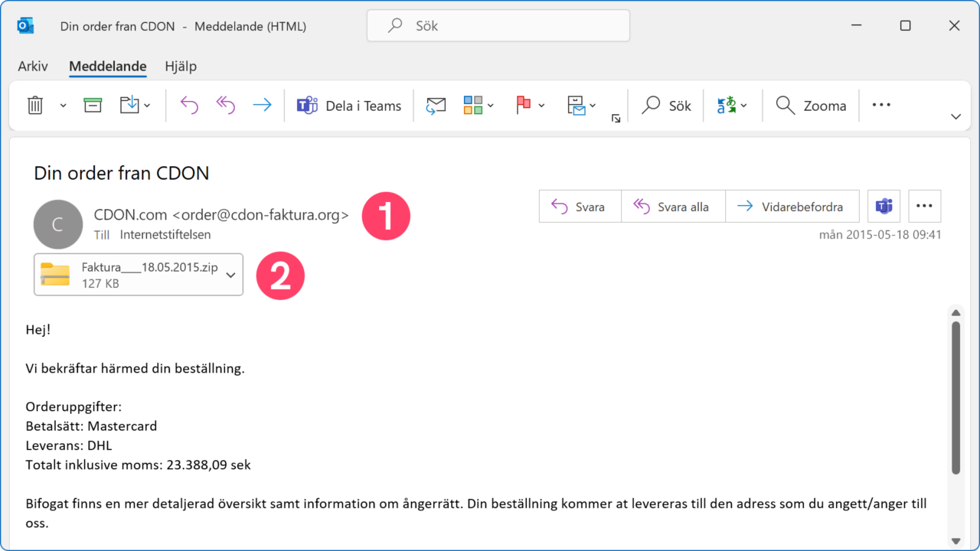The height and width of the screenshot is (551, 980).
Task: Click the message body scrollbar thumb
Action: [x=955, y=397]
